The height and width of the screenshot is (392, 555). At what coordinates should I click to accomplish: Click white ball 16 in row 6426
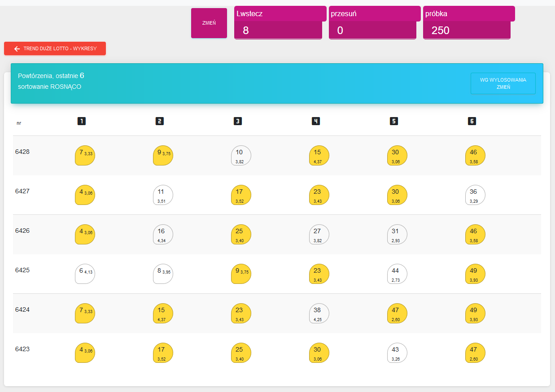[x=163, y=234]
